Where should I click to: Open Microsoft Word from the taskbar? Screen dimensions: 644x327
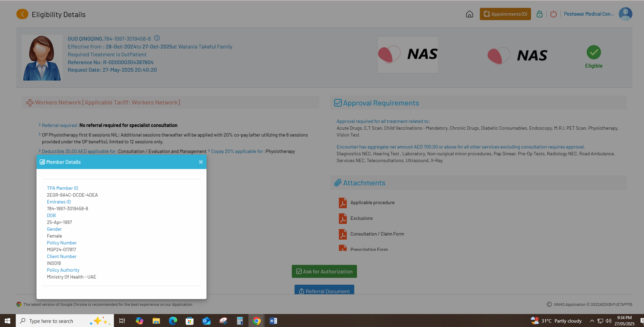click(273, 321)
